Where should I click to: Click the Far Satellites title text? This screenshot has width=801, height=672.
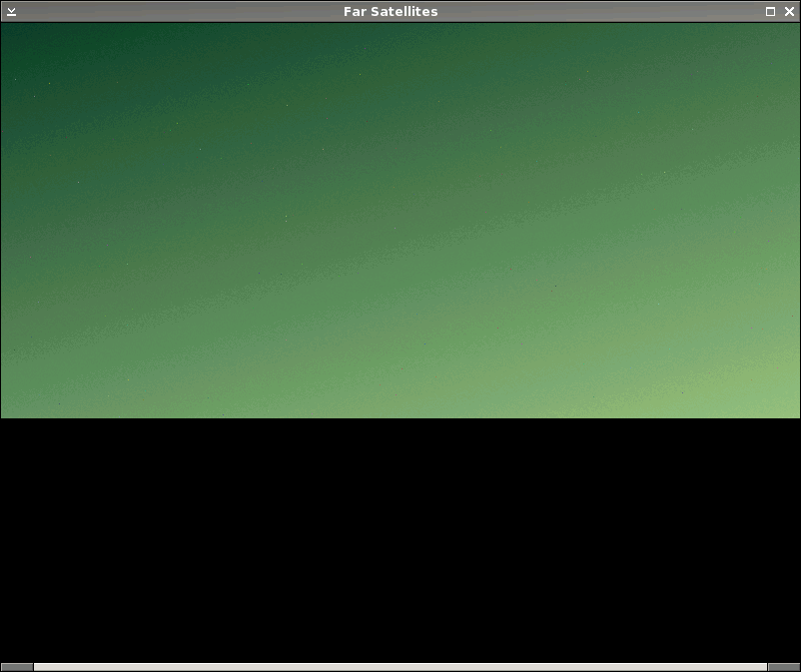(391, 11)
